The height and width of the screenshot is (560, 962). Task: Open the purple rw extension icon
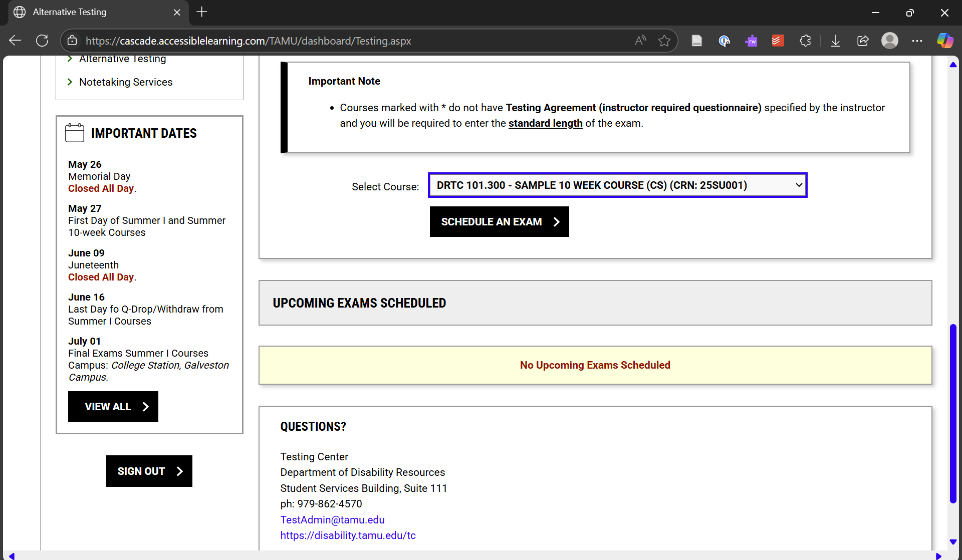[751, 41]
